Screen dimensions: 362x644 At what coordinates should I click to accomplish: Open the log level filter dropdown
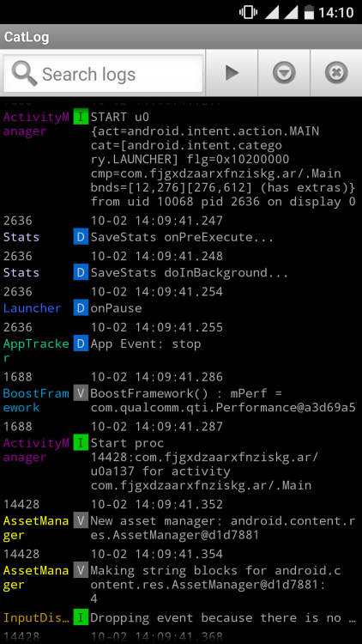click(284, 73)
